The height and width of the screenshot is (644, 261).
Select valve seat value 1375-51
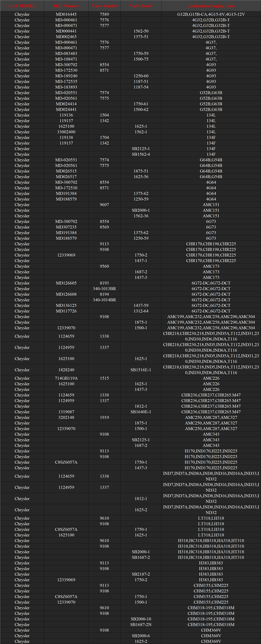[x=141, y=37]
